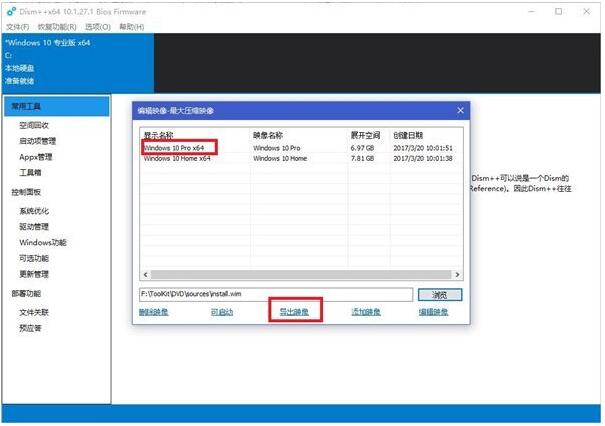Sort by 显示名称 column header
The image size is (605, 426).
pos(158,135)
